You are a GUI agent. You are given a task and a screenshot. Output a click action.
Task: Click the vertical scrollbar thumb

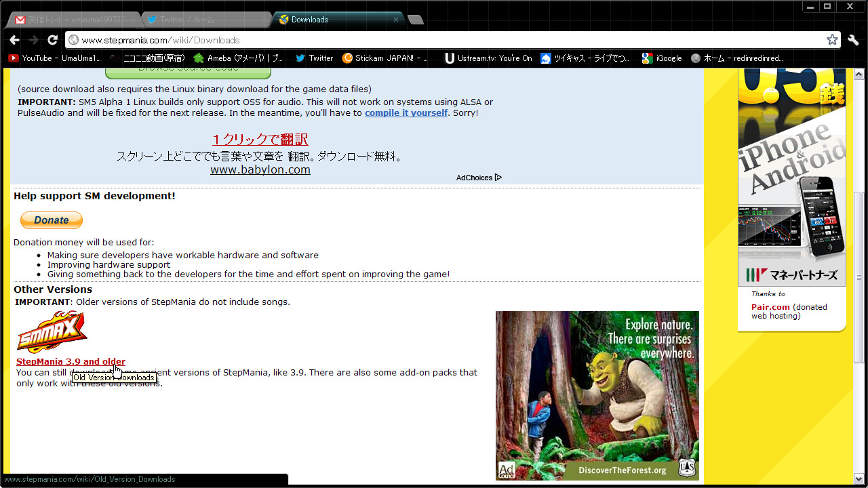[860, 278]
